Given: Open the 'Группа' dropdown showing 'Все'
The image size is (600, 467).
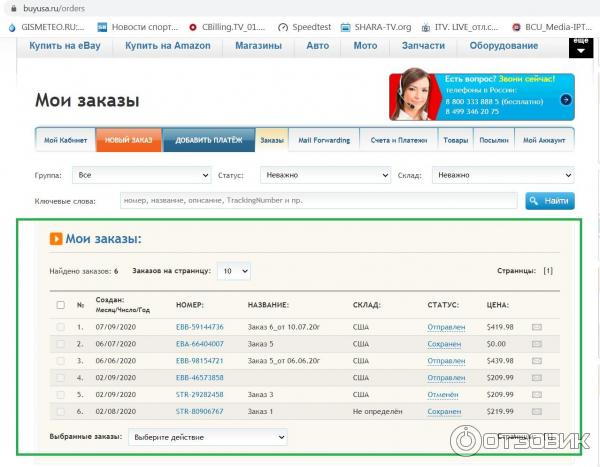Looking at the screenshot, I should [x=141, y=175].
